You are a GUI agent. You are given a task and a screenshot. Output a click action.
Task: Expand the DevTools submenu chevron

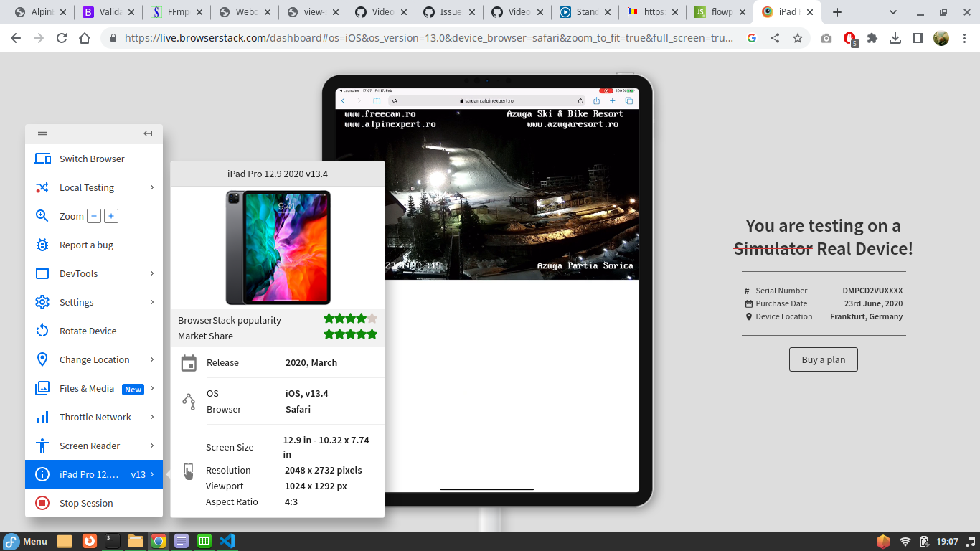[x=152, y=273]
